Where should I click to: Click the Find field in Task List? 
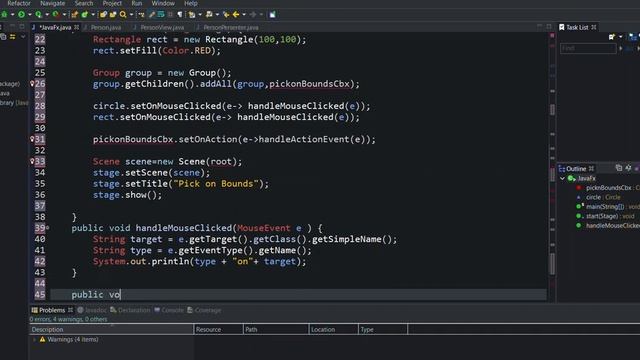(x=588, y=48)
